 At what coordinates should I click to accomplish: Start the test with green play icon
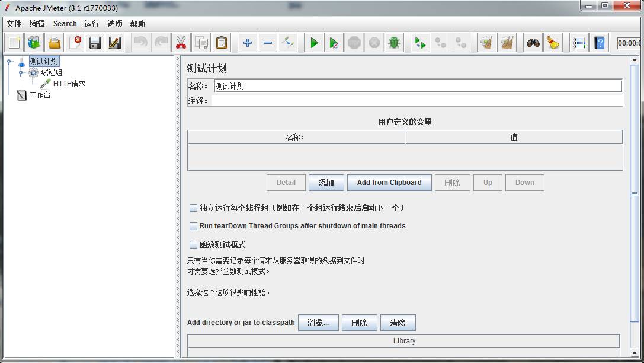314,43
